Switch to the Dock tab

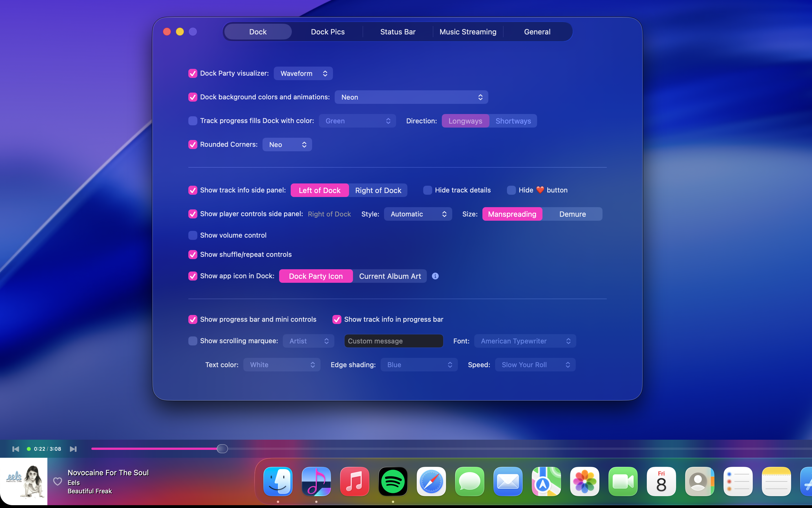click(258, 32)
